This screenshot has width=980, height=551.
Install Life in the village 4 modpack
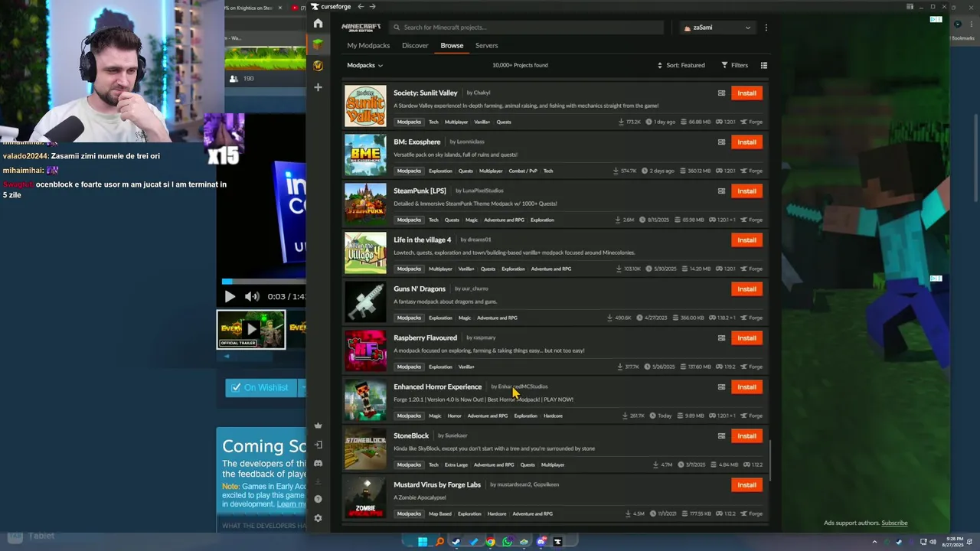click(746, 240)
